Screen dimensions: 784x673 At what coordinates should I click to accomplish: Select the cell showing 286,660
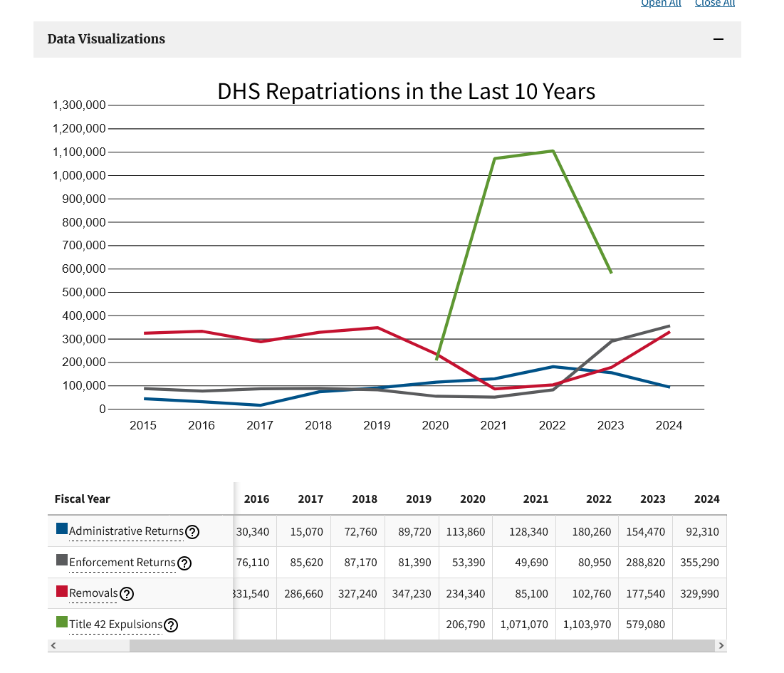(303, 593)
